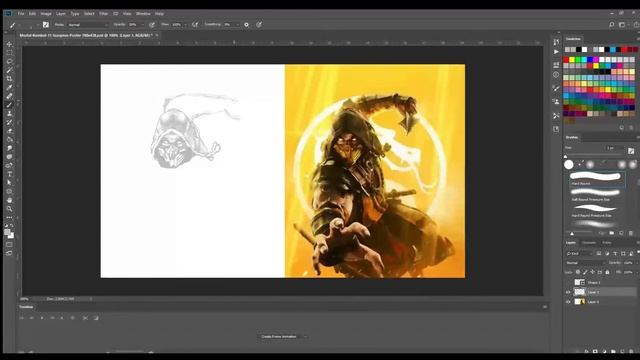The image size is (640, 360).
Task: Open the Layer menu
Action: (x=60, y=14)
